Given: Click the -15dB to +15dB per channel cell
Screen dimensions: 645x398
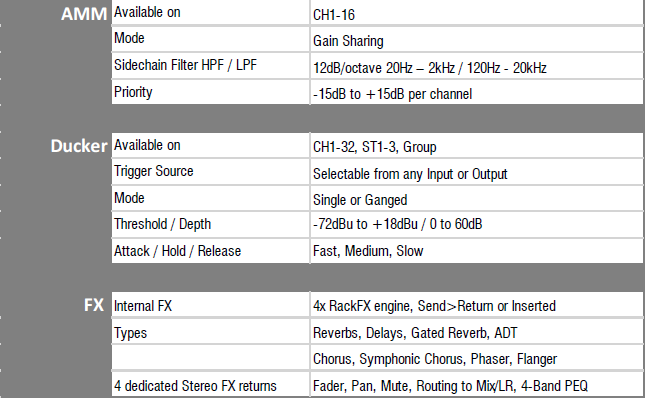Looking at the screenshot, I should point(477,93).
